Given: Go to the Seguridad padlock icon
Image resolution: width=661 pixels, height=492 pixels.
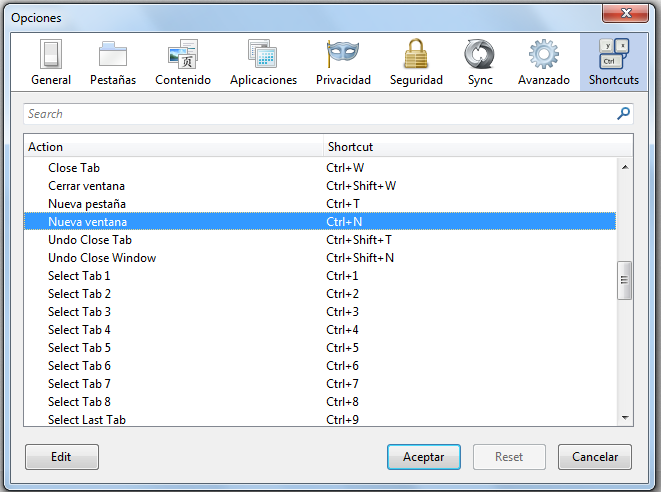Looking at the screenshot, I should [416, 55].
